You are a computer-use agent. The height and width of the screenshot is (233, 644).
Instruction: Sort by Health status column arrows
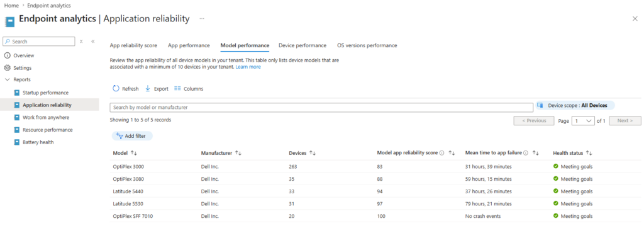point(589,153)
